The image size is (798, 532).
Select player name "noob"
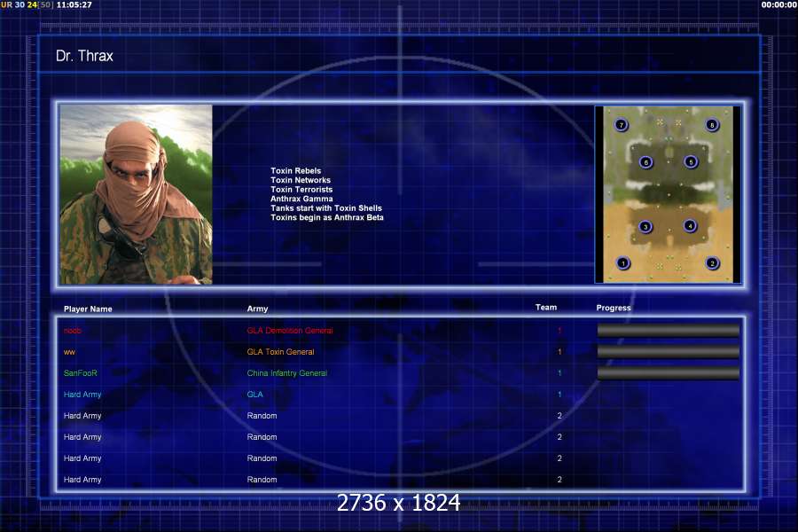pyautogui.click(x=73, y=331)
